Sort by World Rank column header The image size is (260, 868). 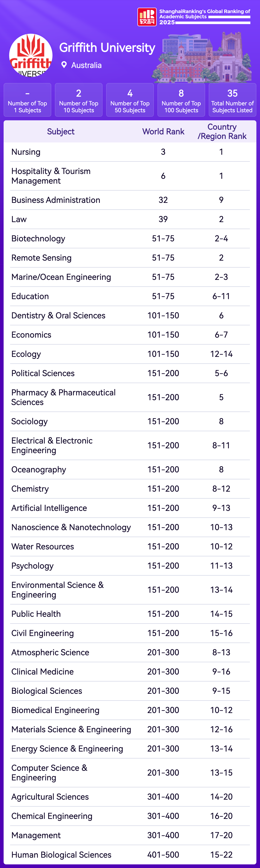(163, 131)
